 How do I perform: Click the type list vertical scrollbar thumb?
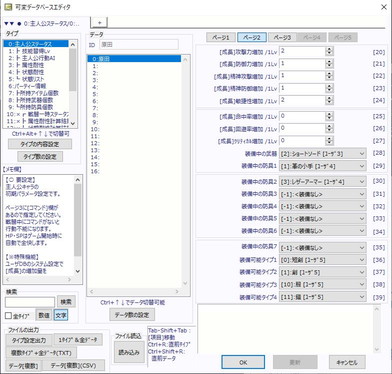[72, 69]
